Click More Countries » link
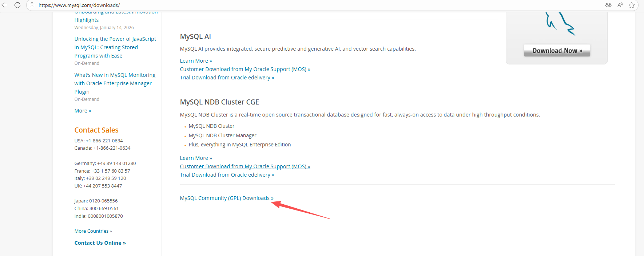644x256 pixels. pyautogui.click(x=93, y=231)
